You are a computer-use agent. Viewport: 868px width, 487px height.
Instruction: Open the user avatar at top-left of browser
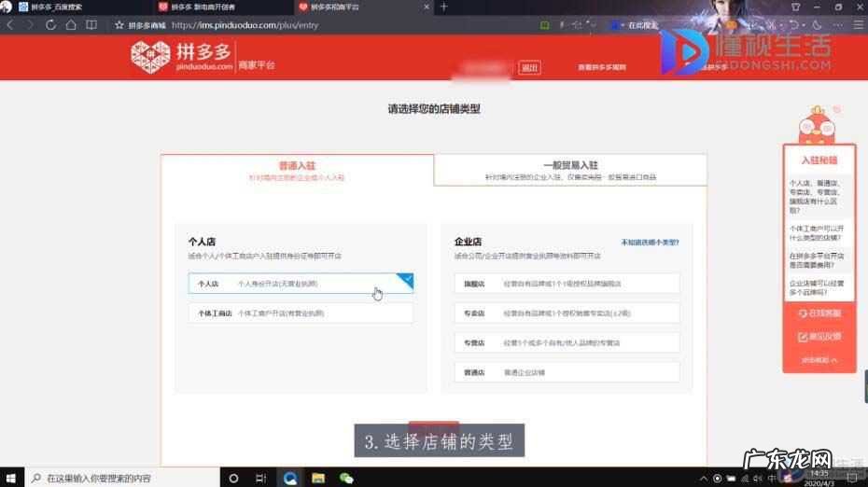point(6,7)
